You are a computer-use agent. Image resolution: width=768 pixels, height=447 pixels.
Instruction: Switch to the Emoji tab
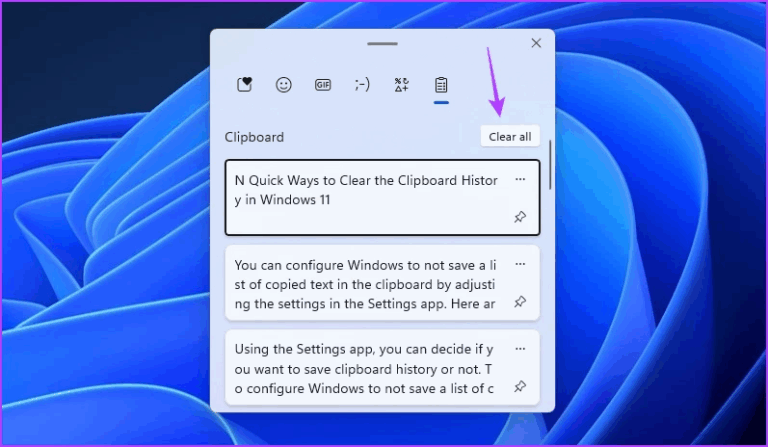coord(284,85)
